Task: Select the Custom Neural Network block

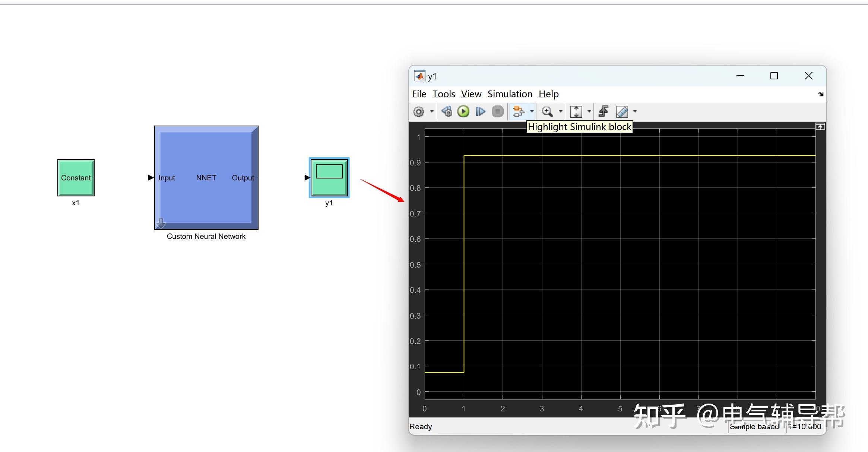Action: coord(206,178)
